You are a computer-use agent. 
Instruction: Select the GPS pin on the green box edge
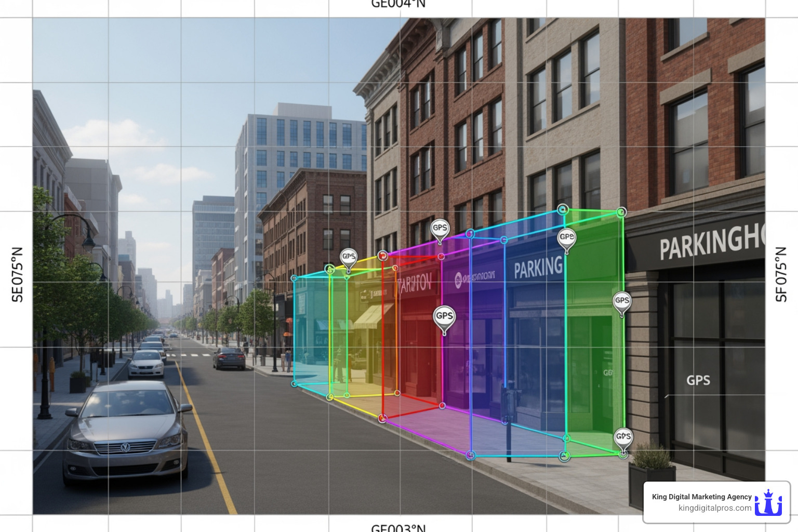click(621, 299)
